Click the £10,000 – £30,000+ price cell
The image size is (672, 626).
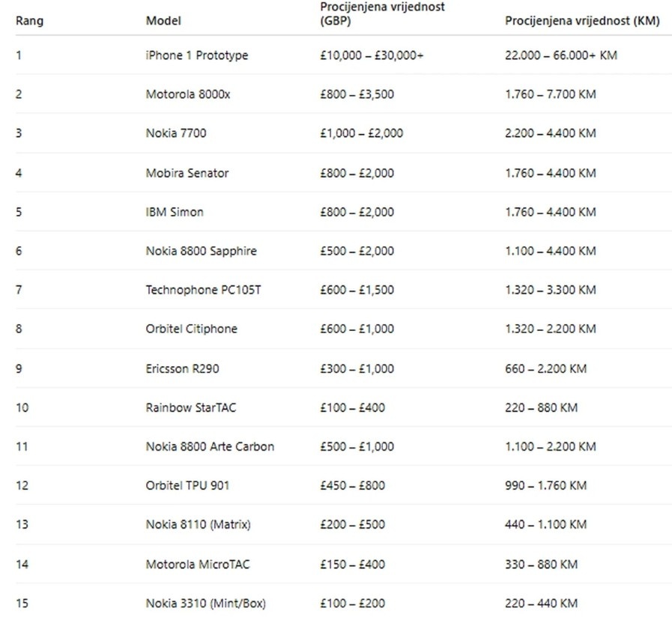coord(372,55)
